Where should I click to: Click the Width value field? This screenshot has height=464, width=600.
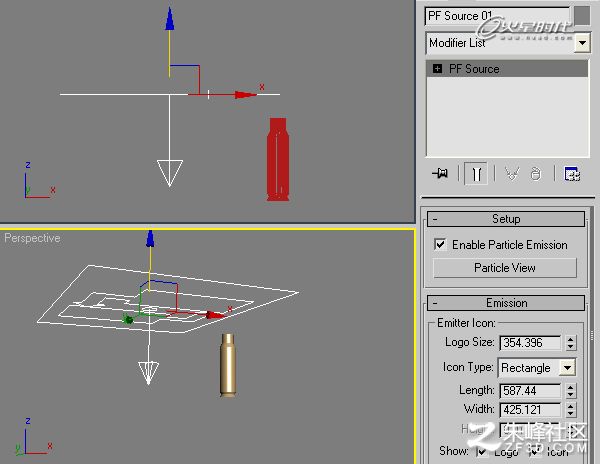(x=530, y=410)
